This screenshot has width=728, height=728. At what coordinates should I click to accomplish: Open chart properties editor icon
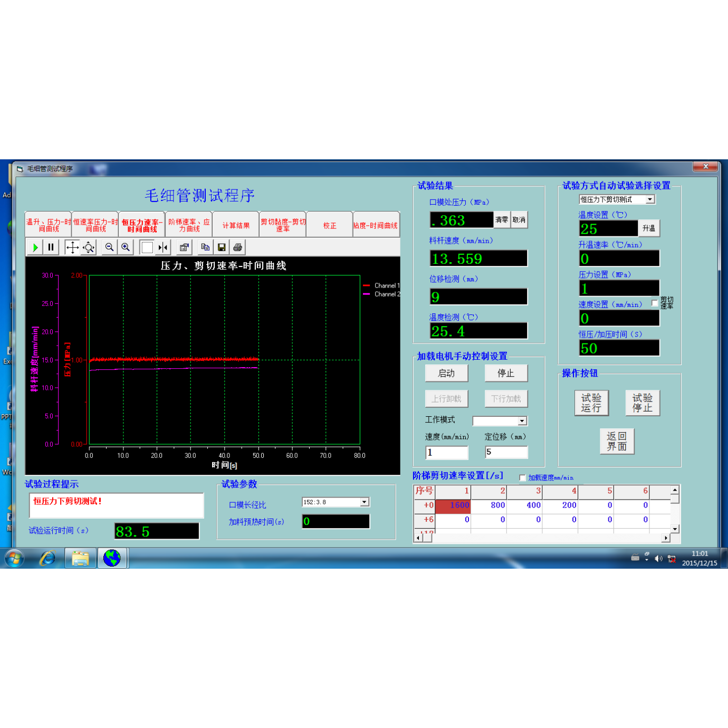(184, 247)
